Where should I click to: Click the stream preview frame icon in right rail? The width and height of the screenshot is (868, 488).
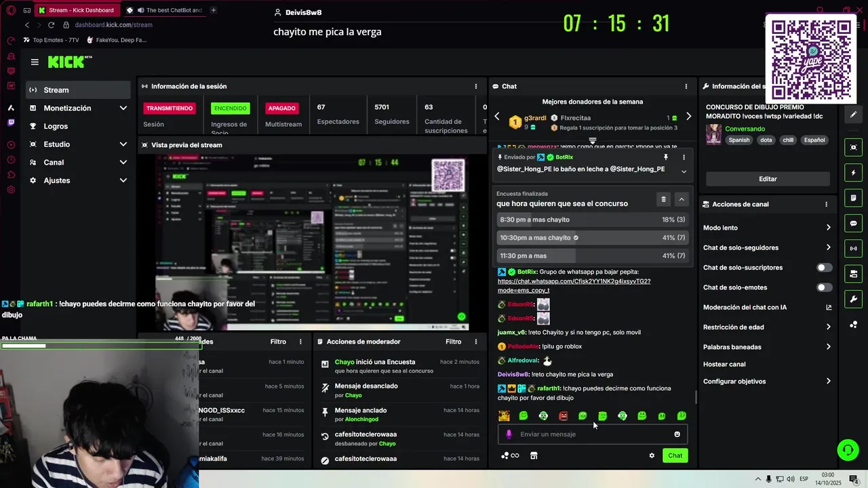click(853, 147)
